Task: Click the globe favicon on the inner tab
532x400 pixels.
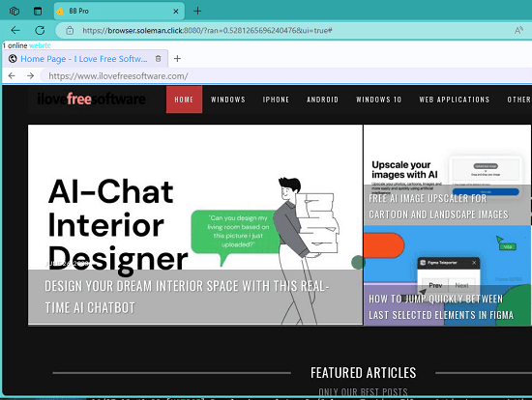Action: pyautogui.click(x=13, y=59)
